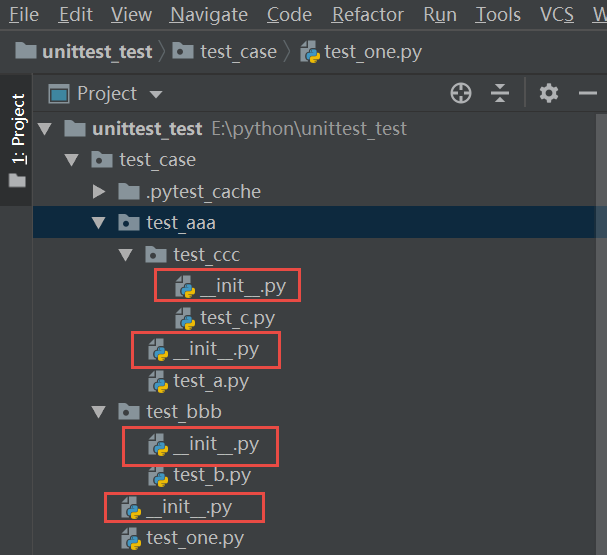The image size is (607, 555).
Task: Click the test_a.py Python file icon
Action: tap(158, 381)
